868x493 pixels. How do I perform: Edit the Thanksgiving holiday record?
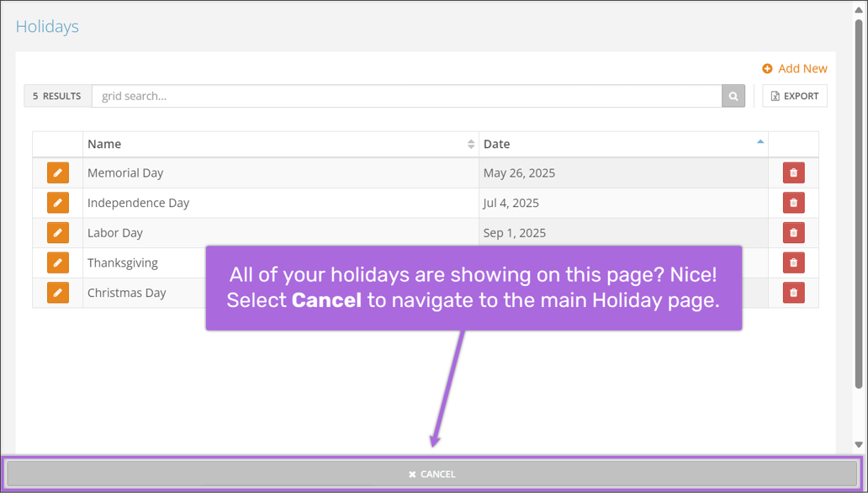point(57,262)
